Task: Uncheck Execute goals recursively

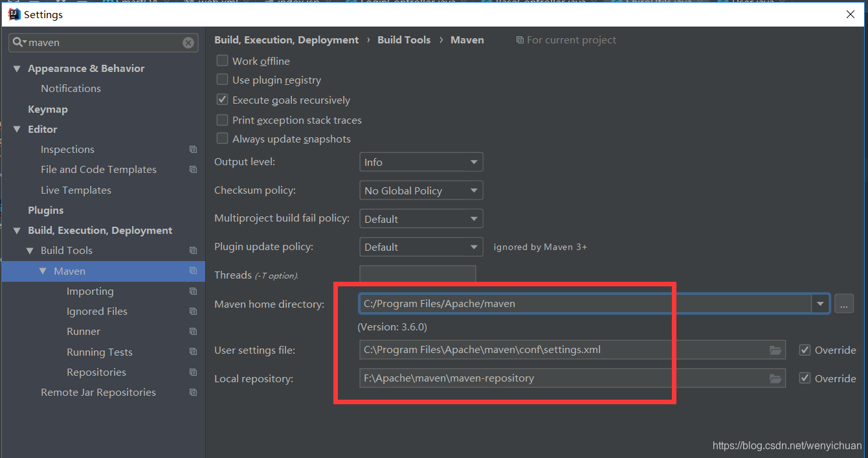Action: click(x=222, y=100)
